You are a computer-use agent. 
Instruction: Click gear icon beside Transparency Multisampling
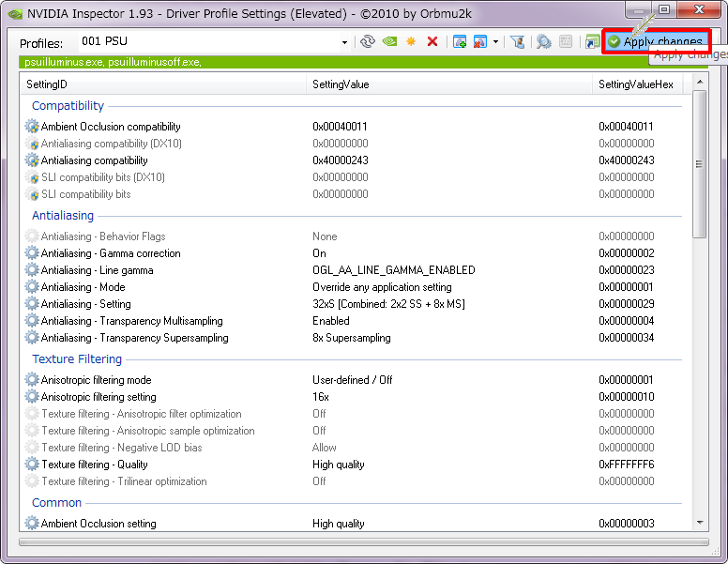tap(32, 321)
